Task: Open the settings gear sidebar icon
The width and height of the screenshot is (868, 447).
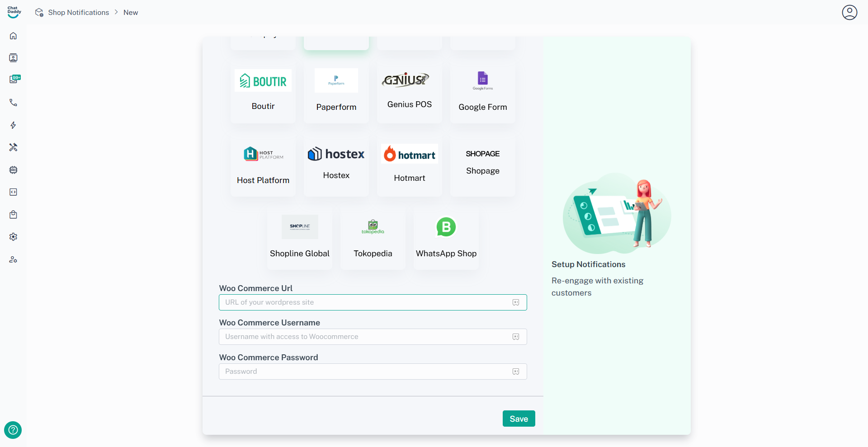Action: tap(13, 237)
